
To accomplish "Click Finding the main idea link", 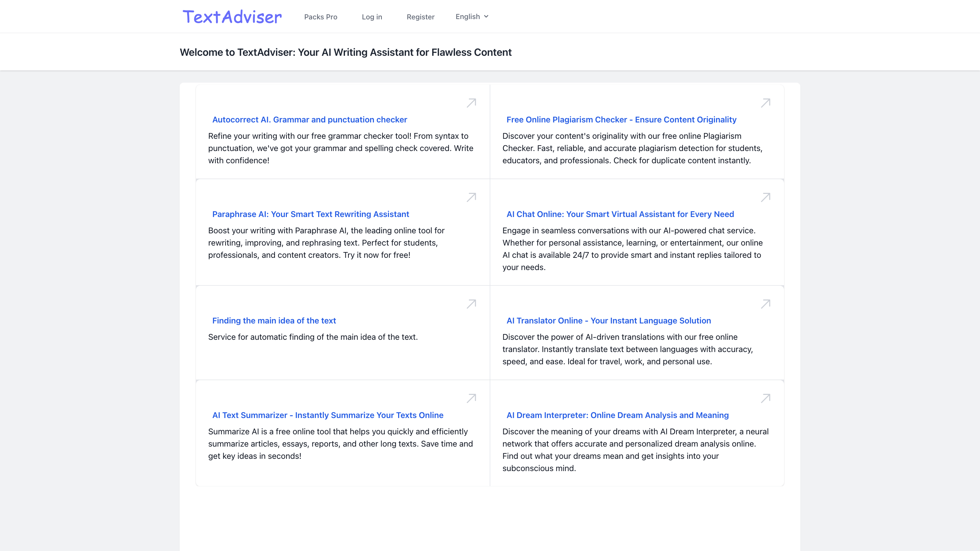I will coord(274,320).
